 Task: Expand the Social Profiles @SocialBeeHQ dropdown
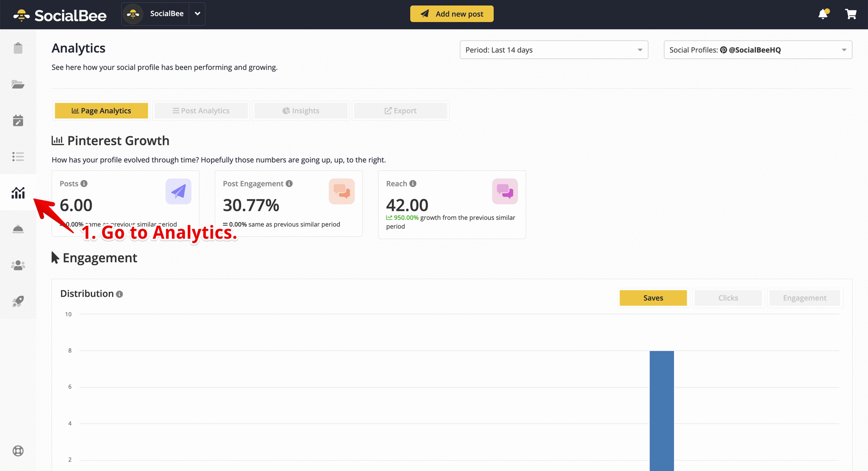point(758,50)
